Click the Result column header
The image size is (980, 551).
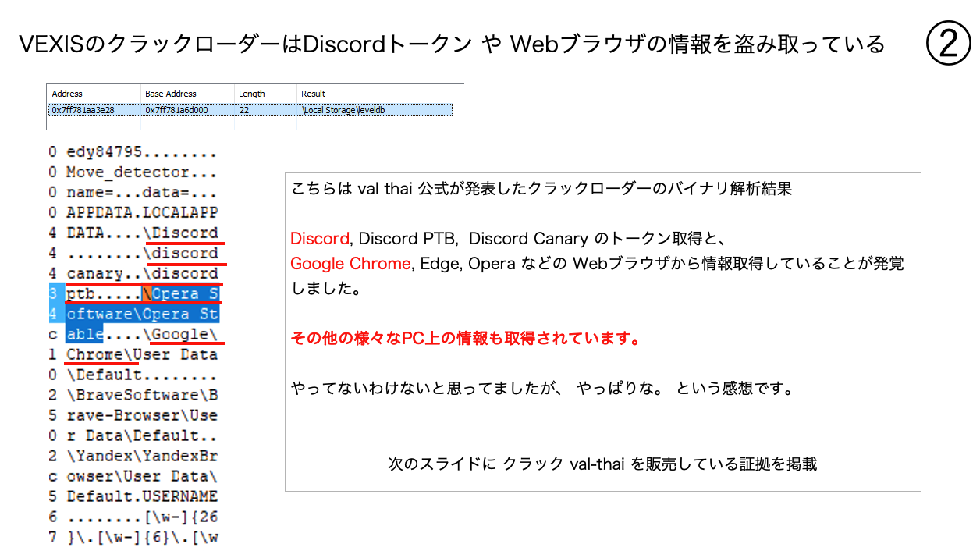(314, 94)
